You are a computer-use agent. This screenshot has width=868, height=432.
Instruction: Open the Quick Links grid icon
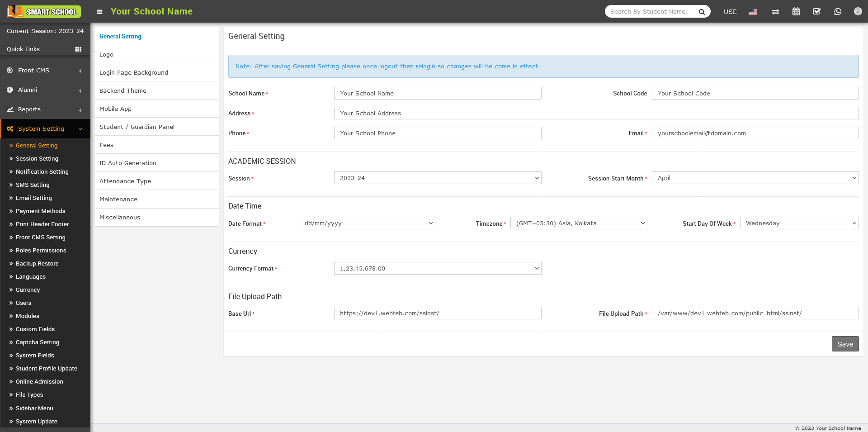pyautogui.click(x=78, y=49)
